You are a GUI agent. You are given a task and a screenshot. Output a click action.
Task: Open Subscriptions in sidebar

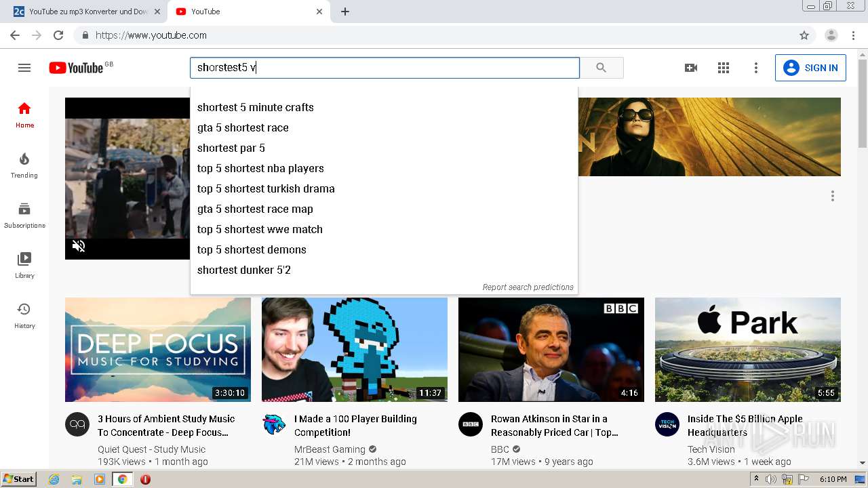tap(24, 215)
